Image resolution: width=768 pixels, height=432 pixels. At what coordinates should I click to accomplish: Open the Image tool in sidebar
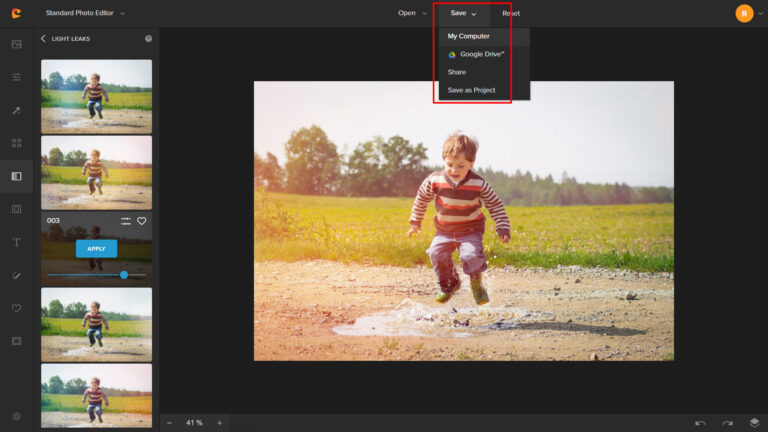click(x=16, y=44)
